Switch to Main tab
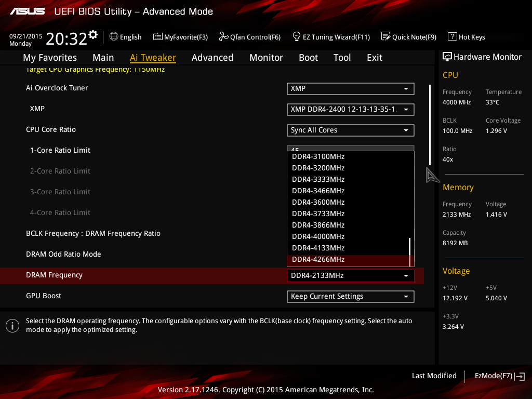532x399 pixels. point(103,58)
